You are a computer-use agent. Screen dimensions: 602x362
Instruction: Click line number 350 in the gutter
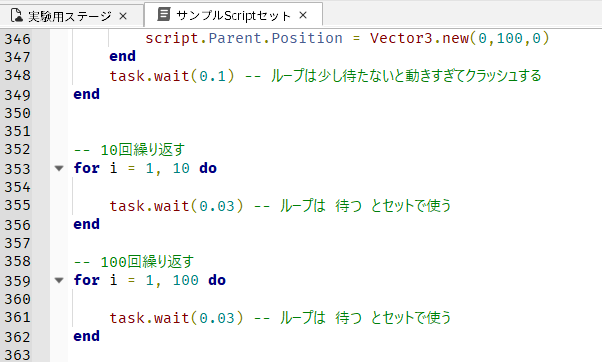point(17,113)
